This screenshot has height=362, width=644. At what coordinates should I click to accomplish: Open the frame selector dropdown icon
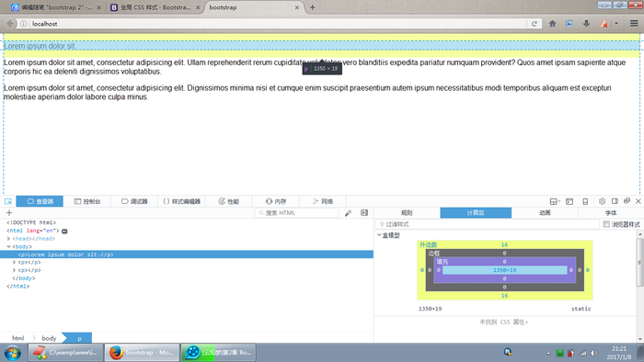click(x=555, y=201)
